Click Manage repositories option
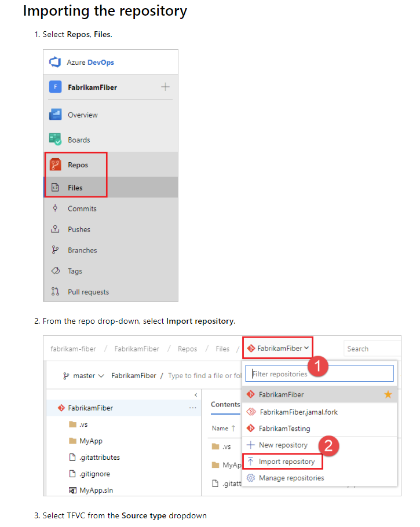The height and width of the screenshot is (527, 420). (x=291, y=478)
